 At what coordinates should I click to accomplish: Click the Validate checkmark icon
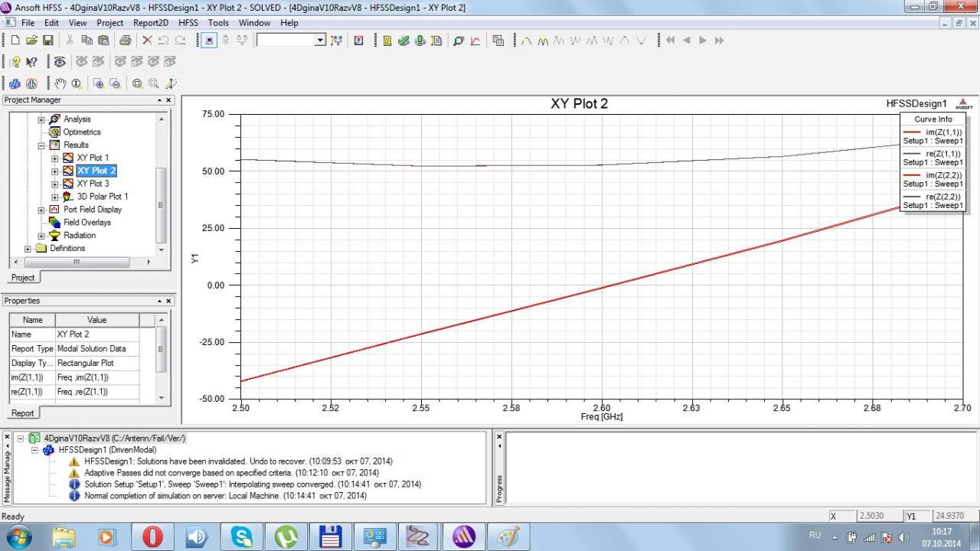click(403, 41)
